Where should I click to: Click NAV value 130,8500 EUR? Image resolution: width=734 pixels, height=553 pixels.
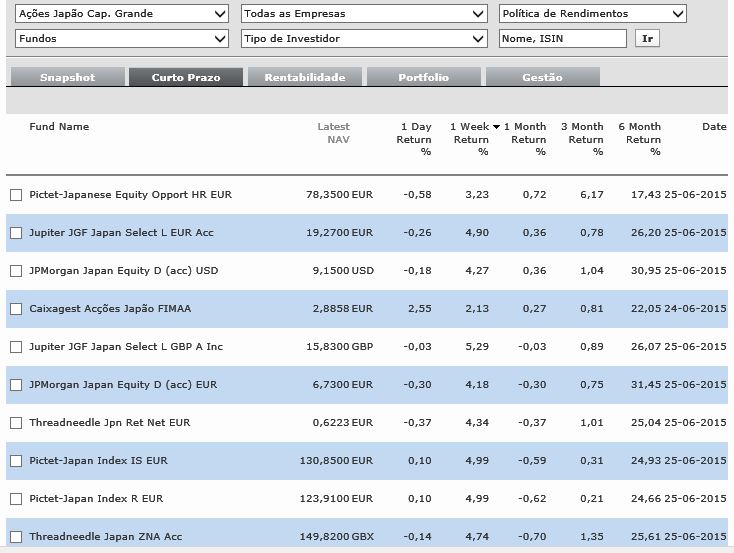(336, 461)
